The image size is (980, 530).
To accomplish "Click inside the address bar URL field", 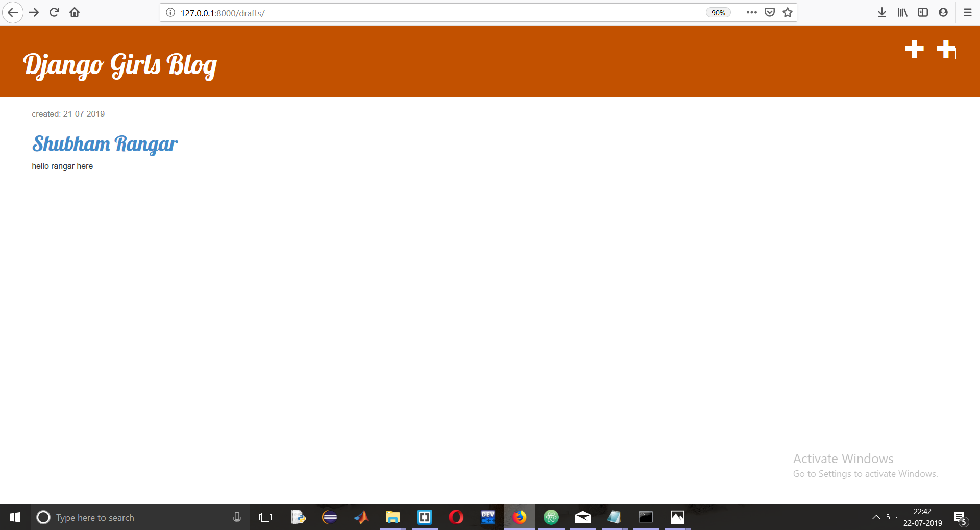I will (x=357, y=13).
